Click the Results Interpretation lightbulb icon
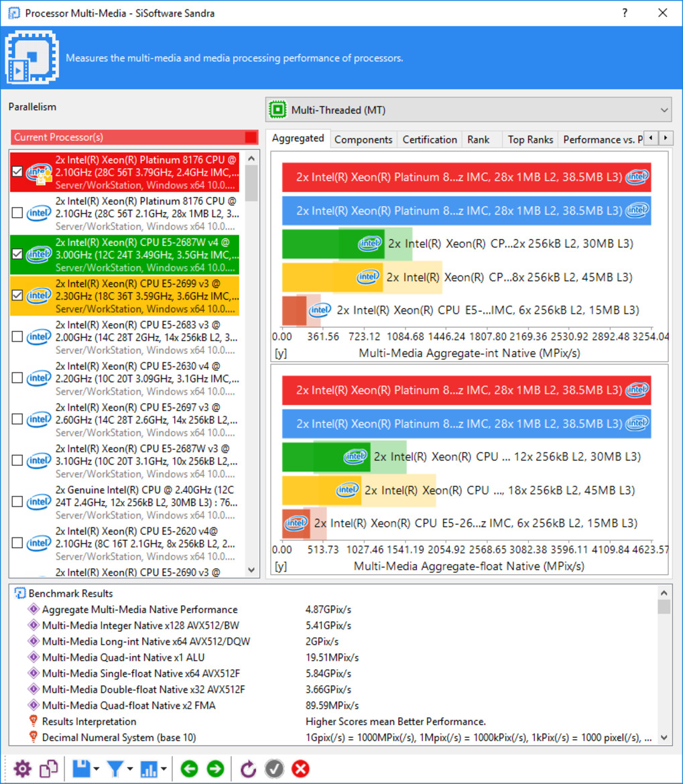 pyautogui.click(x=34, y=721)
